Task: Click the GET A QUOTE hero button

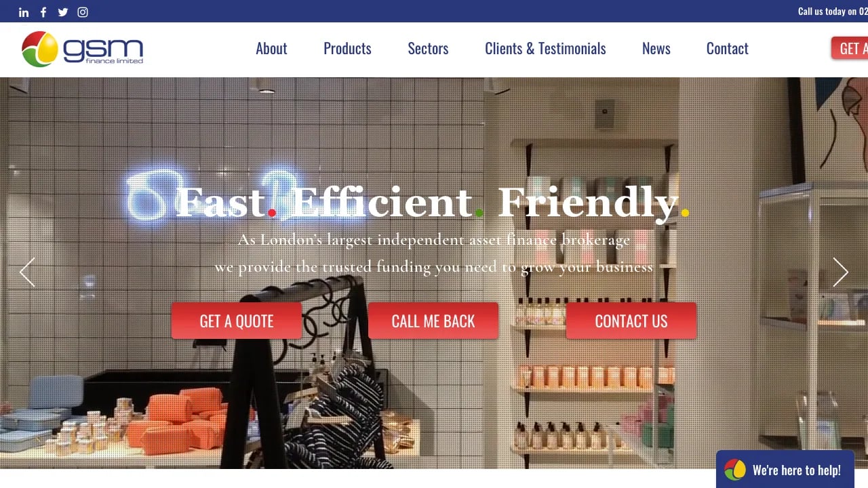Action: [237, 321]
